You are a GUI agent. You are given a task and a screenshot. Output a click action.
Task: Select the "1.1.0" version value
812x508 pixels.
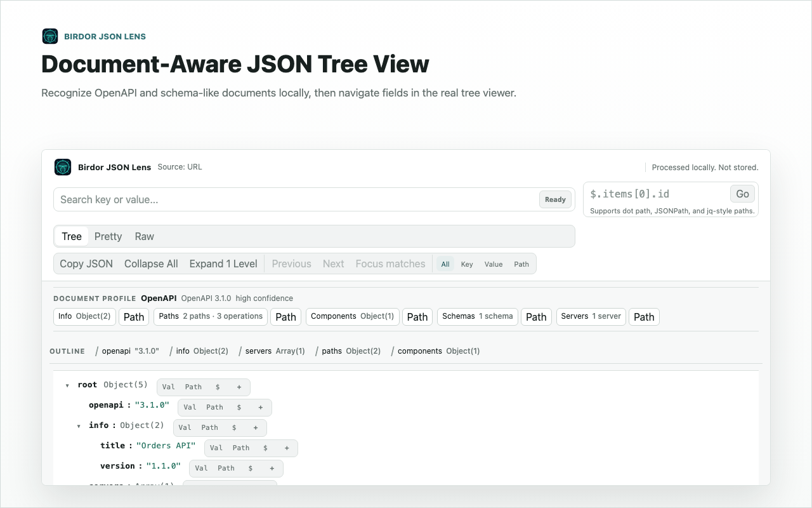(x=163, y=465)
